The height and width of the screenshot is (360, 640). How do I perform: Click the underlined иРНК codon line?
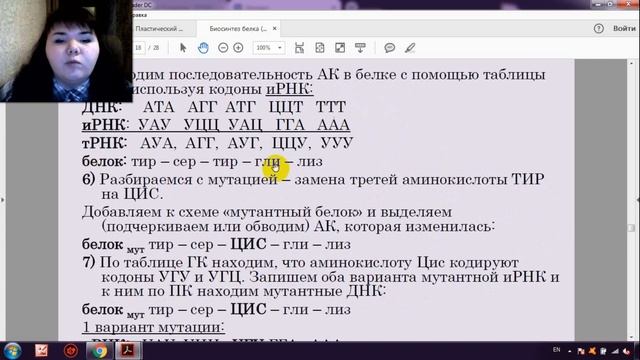tap(216, 124)
